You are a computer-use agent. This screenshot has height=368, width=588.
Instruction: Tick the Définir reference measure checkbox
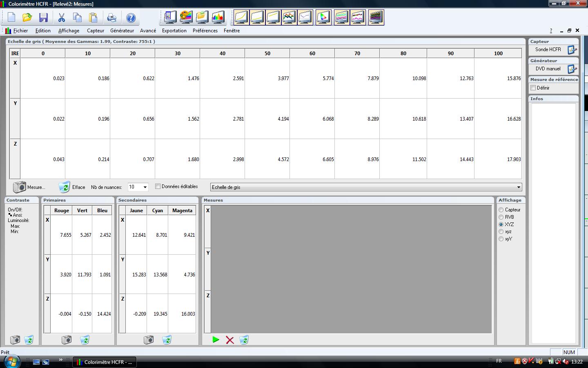[x=533, y=88]
